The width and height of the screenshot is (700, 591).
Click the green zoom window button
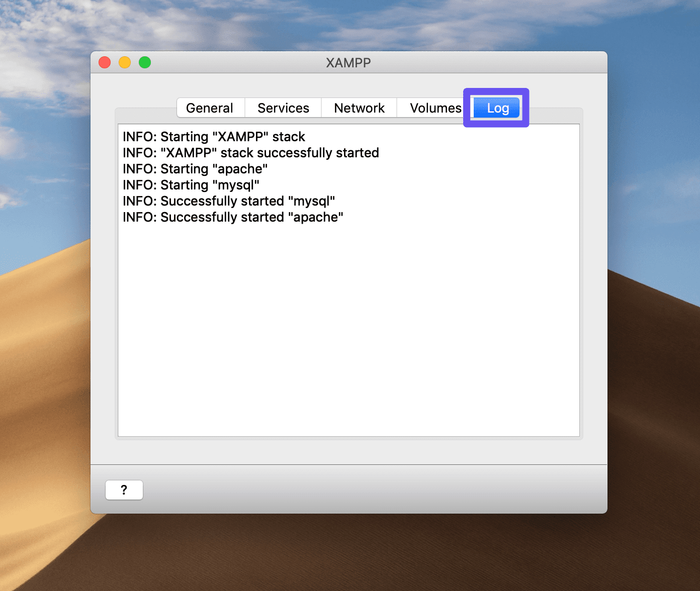[x=144, y=62]
